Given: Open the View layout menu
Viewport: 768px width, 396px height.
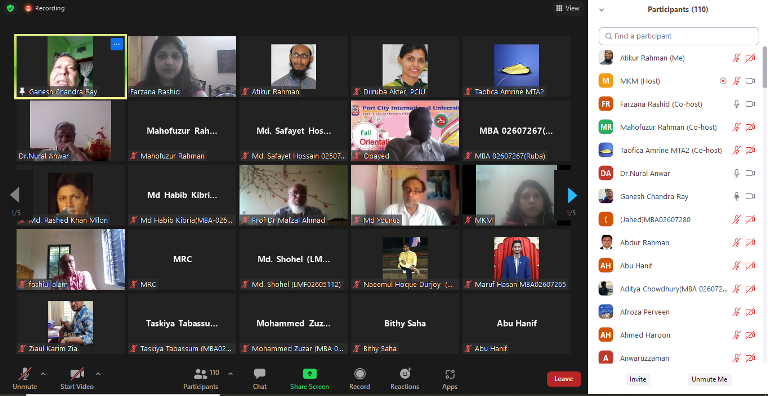Looking at the screenshot, I should [x=568, y=8].
